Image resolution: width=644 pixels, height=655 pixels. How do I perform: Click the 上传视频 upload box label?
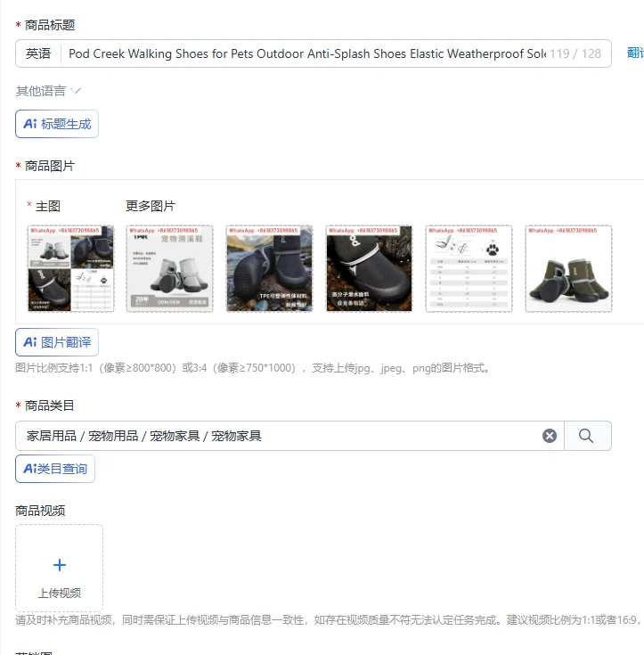coord(60,593)
